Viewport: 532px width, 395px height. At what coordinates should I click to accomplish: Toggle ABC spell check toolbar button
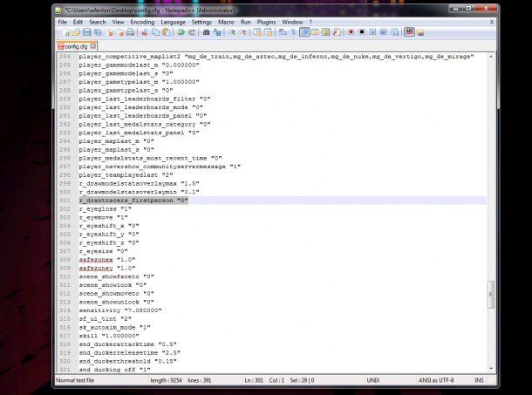[410, 32]
